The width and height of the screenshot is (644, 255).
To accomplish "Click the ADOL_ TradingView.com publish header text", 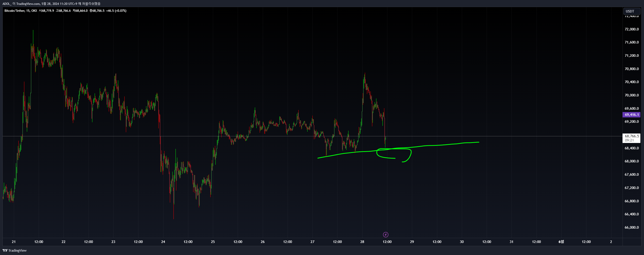I will click(51, 4).
